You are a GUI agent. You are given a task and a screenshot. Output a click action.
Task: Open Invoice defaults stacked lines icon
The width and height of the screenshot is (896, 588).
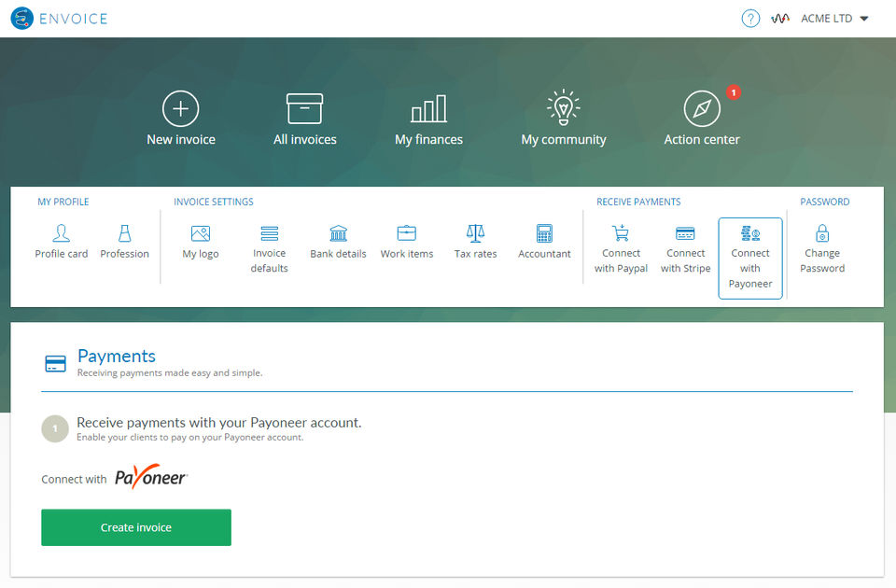(269, 233)
